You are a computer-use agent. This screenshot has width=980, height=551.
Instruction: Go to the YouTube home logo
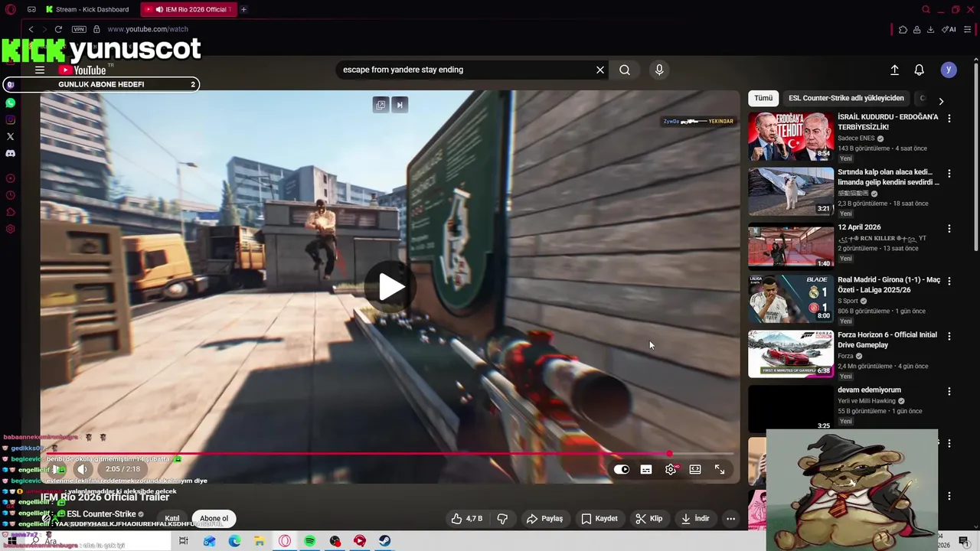[x=82, y=70]
